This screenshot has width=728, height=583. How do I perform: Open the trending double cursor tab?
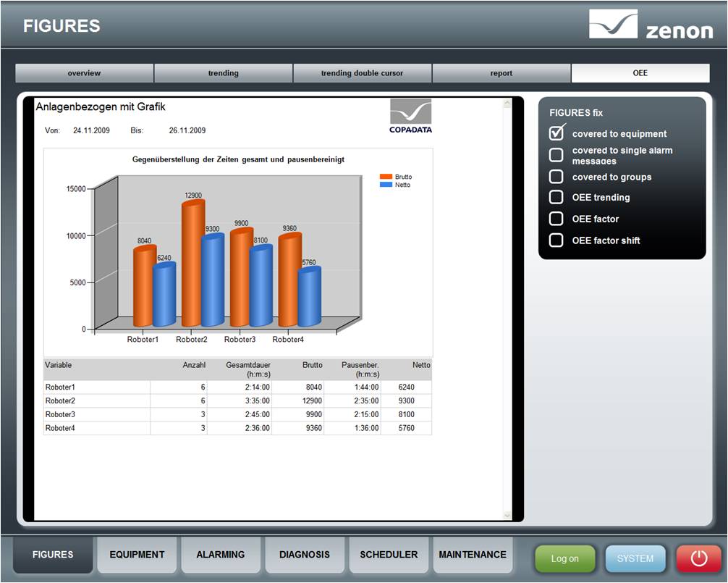pyautogui.click(x=362, y=73)
